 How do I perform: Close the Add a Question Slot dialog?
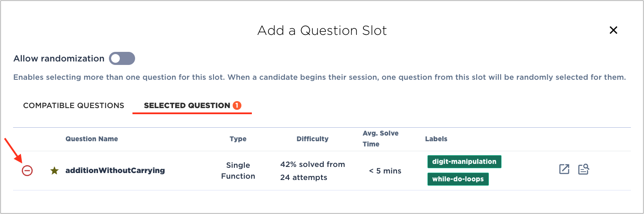point(613,30)
